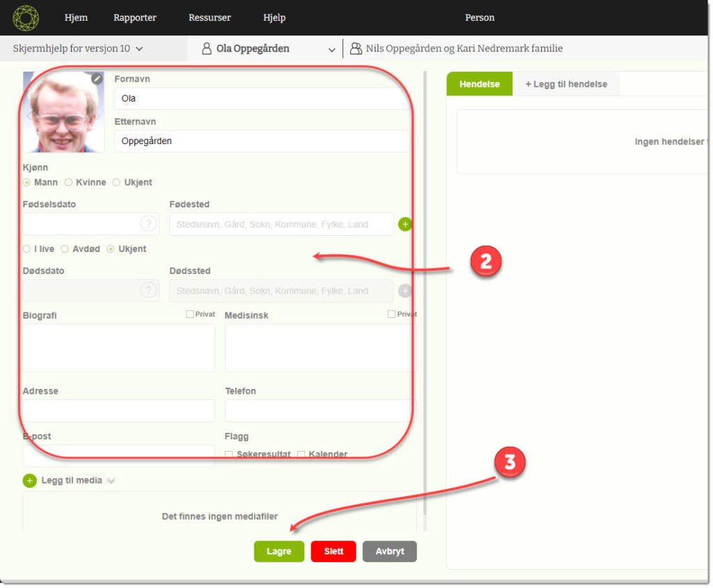The height and width of the screenshot is (588, 713).
Task: Click the family icon beside Nils Oppegården
Action: click(356, 49)
